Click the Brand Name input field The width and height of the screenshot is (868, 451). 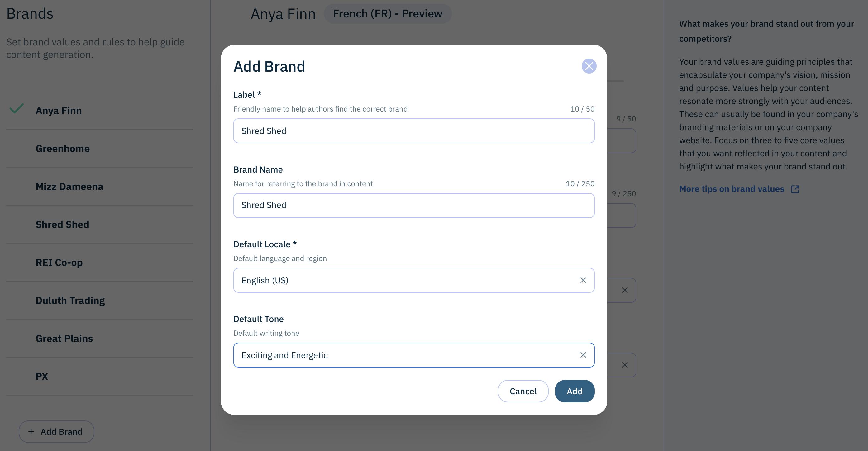tap(413, 206)
